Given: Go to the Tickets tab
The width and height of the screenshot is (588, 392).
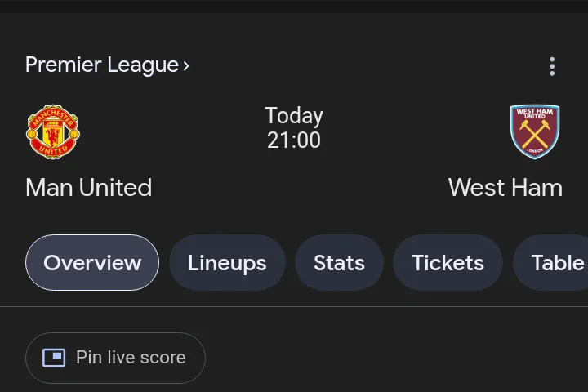Looking at the screenshot, I should [x=448, y=263].
